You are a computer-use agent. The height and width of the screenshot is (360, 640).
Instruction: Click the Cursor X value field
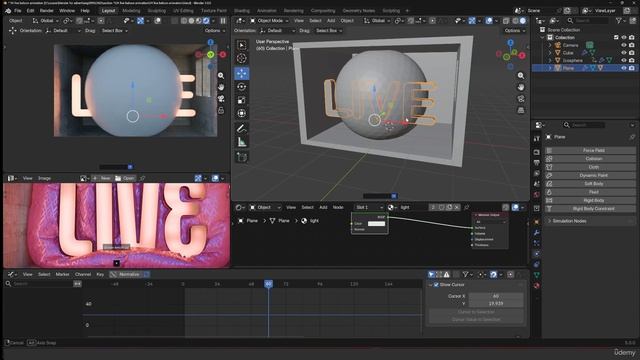click(496, 296)
